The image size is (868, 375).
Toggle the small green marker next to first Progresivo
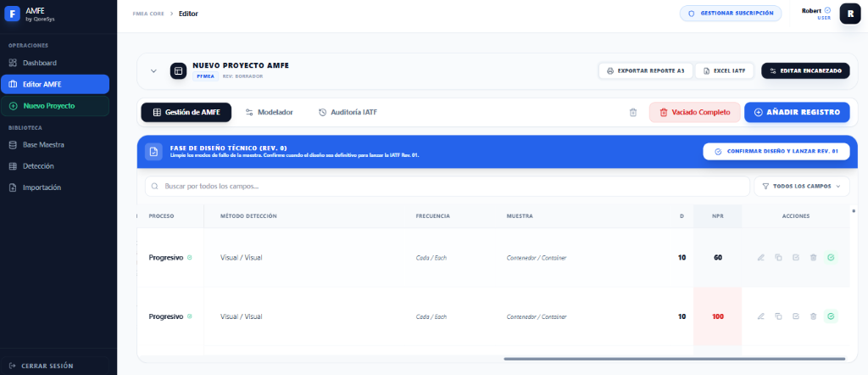[189, 257]
